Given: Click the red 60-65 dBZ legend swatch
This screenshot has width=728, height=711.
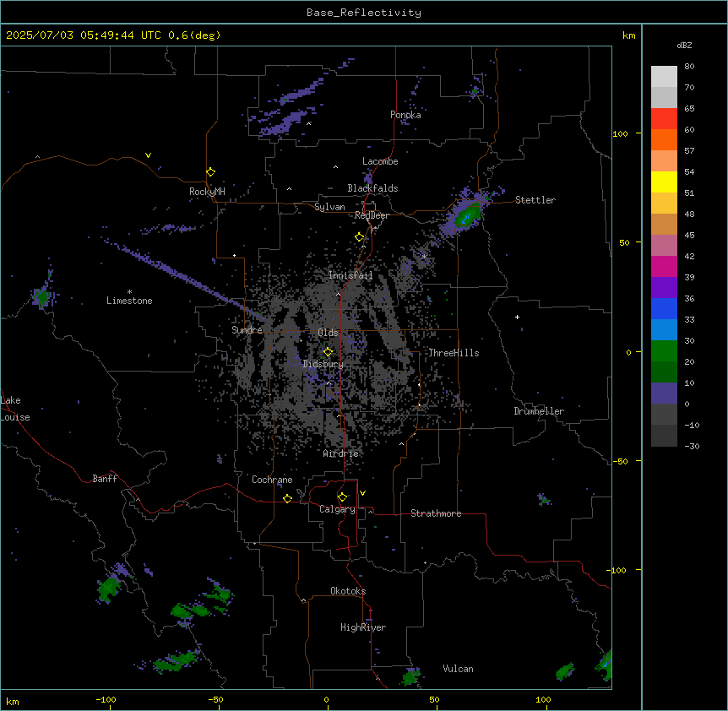Looking at the screenshot, I should click(x=664, y=118).
